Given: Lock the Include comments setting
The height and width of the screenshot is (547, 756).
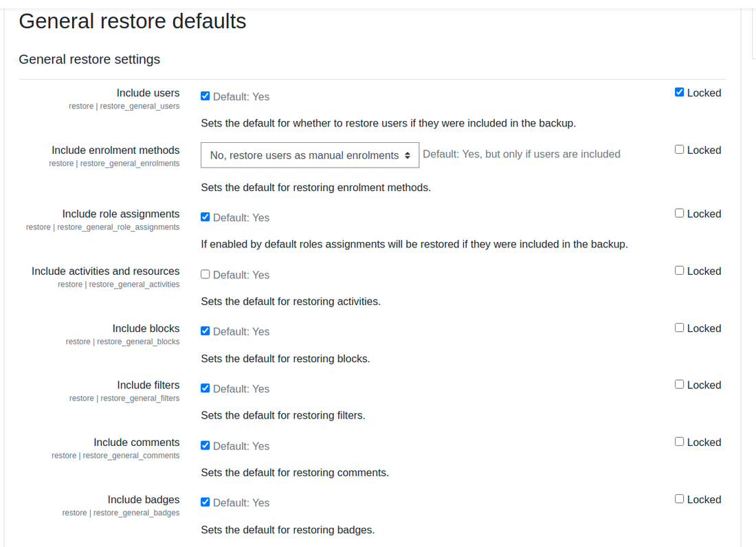Looking at the screenshot, I should click(x=679, y=441).
